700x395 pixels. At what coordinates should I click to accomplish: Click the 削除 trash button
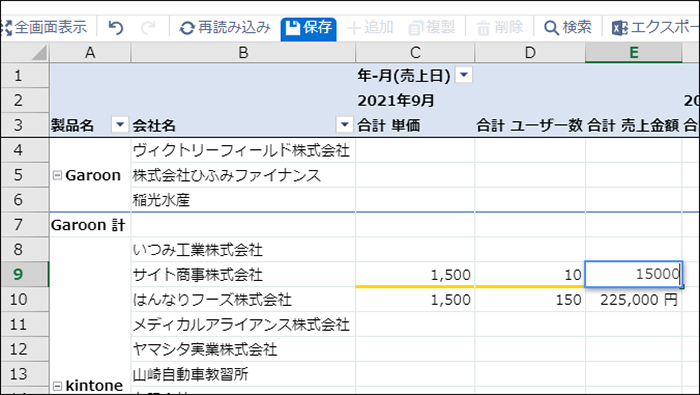pyautogui.click(x=500, y=28)
